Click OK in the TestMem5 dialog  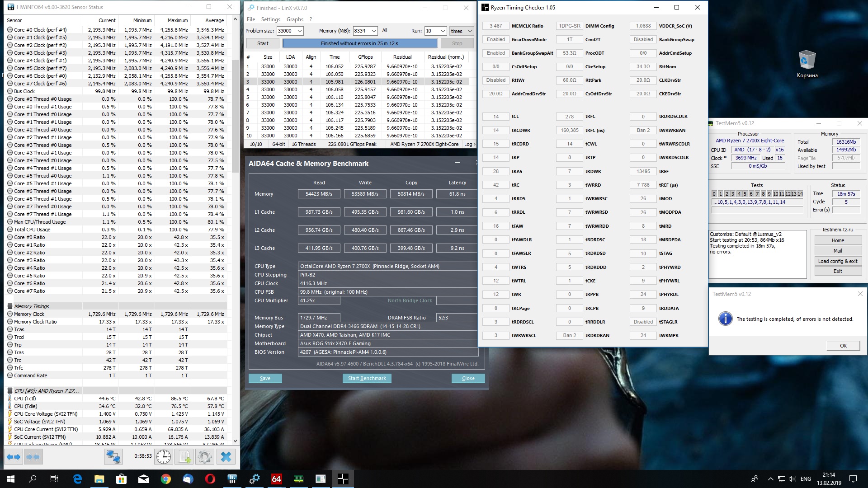[843, 346]
